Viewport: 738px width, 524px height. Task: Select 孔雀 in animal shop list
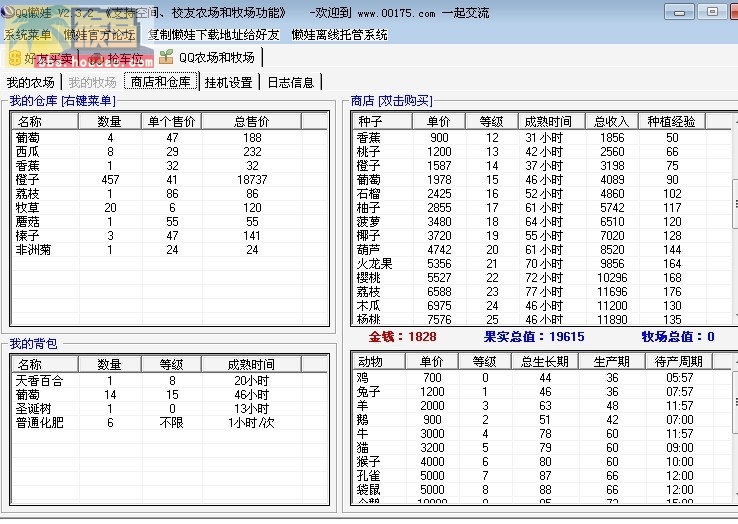pyautogui.click(x=541, y=476)
